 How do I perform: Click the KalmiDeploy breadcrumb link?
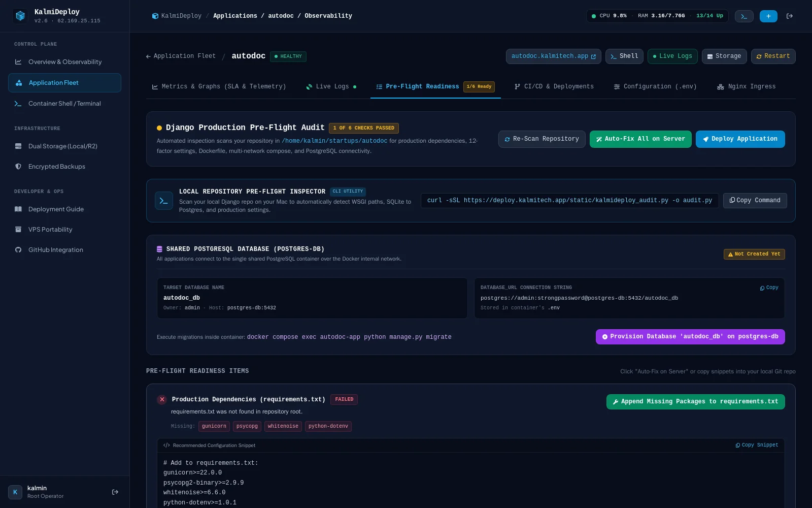click(x=177, y=16)
